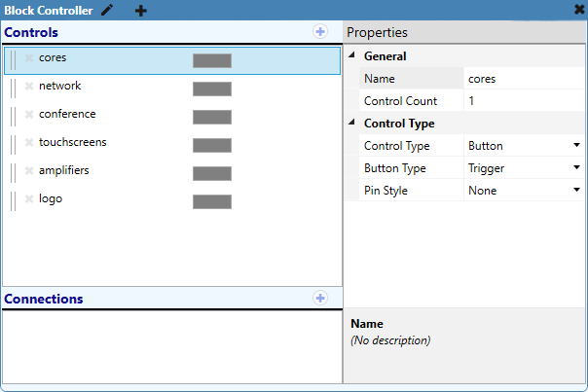Viewport: 588px width, 392px height.
Task: Delete the cores control via its X icon
Action: [29, 59]
